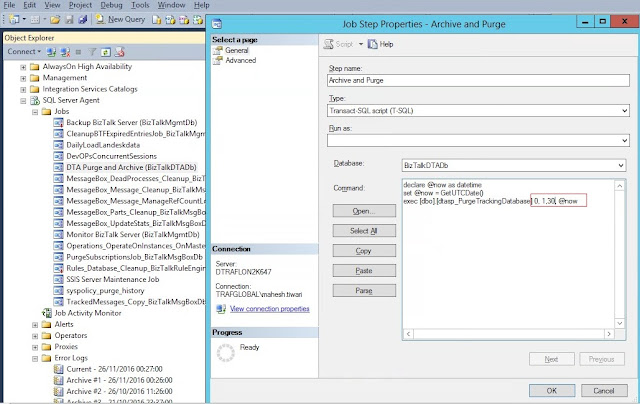Click the PurgeSubscriptionsJob job icon

tap(59, 257)
